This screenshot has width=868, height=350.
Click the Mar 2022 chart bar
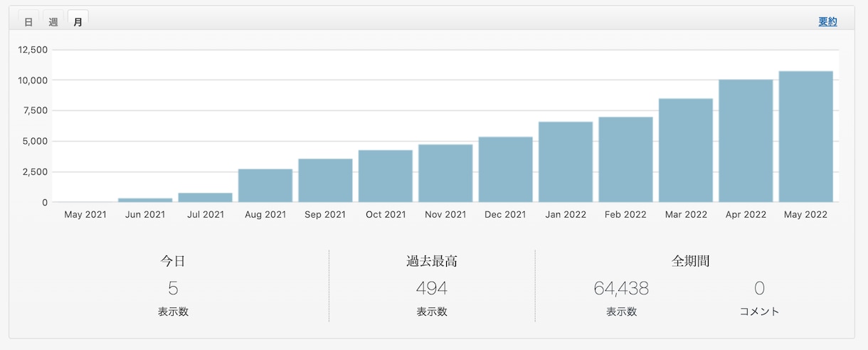[686, 150]
